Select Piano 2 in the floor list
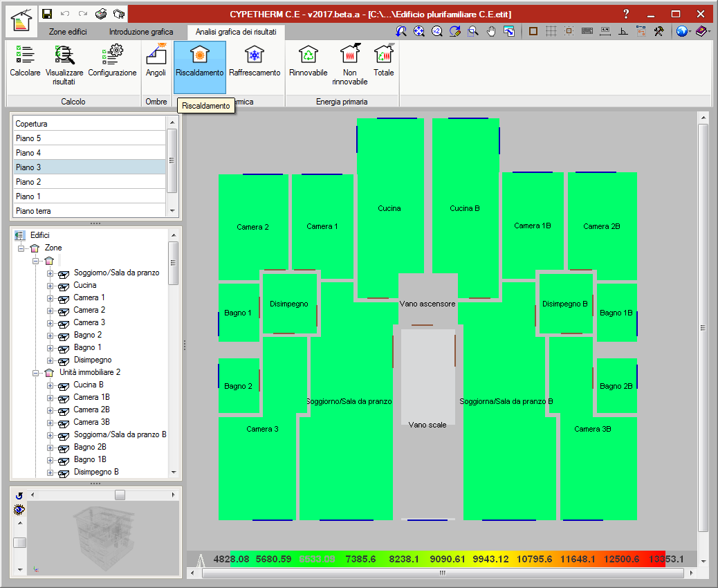This screenshot has height=588, width=718. (89, 182)
